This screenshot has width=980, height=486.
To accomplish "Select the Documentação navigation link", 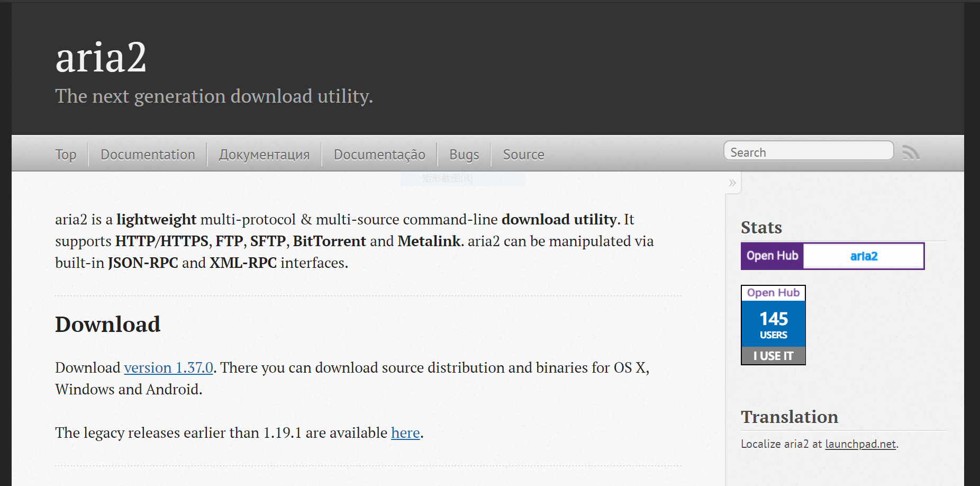I will coord(379,155).
